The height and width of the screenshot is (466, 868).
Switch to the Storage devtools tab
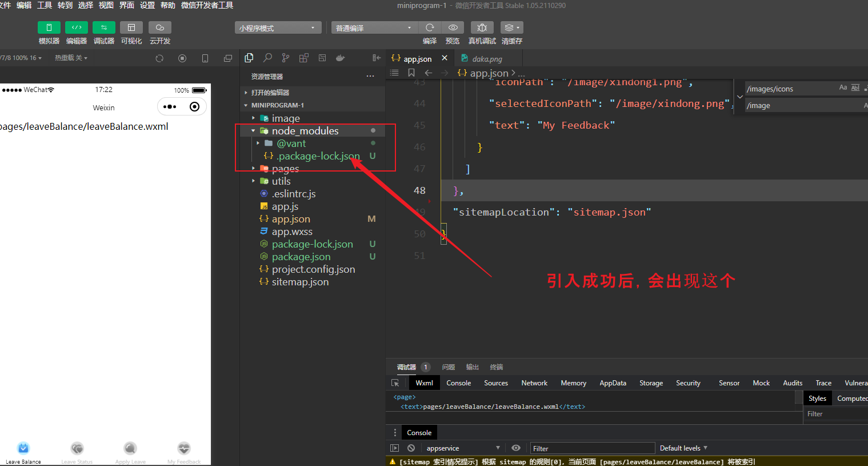pos(651,383)
